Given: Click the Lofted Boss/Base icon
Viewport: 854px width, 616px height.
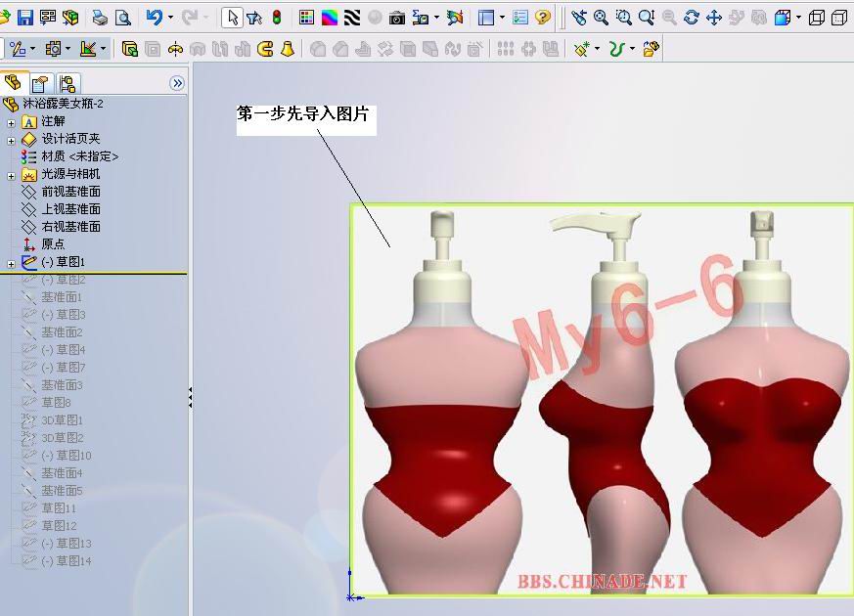Looking at the screenshot, I should [x=288, y=49].
